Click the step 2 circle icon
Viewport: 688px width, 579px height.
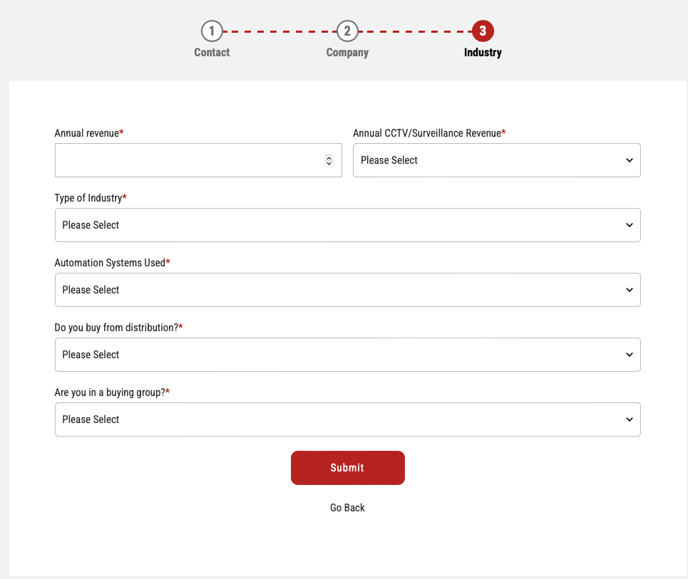click(347, 31)
